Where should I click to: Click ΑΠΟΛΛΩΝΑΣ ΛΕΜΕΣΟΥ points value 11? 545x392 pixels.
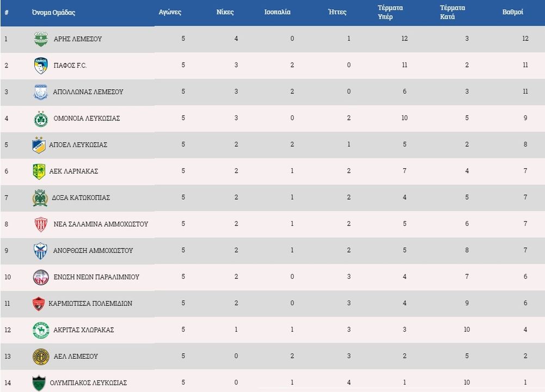525,91
